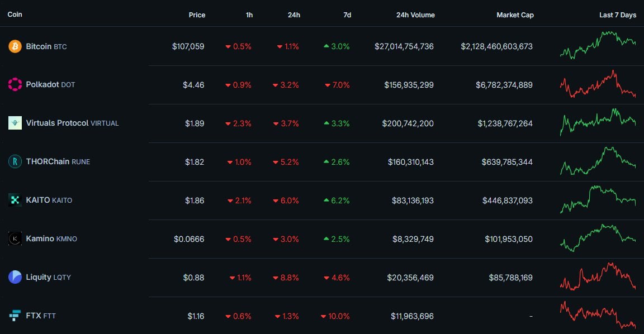Click FTX 7d change 10.0%
644x334 pixels.
pyautogui.click(x=335, y=316)
